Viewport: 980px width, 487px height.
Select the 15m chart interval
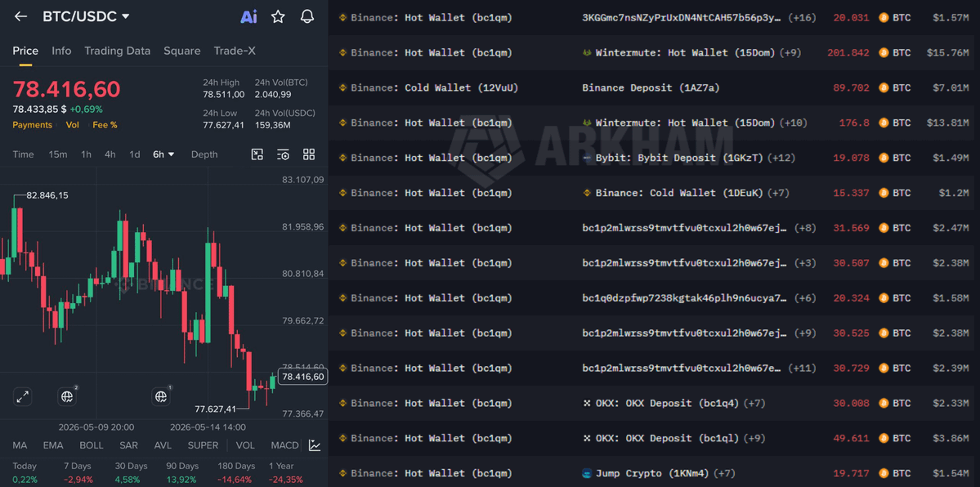pos(57,154)
